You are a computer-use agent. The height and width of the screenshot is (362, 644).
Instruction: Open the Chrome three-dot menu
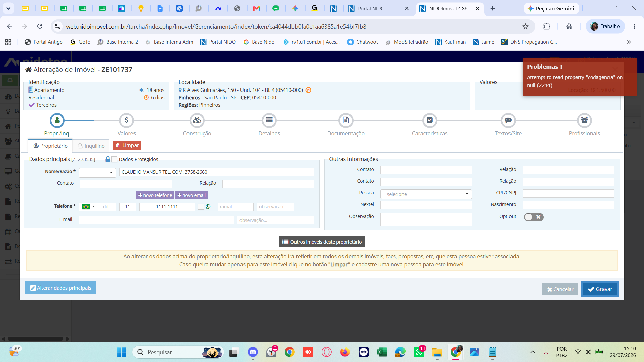[634, 26]
